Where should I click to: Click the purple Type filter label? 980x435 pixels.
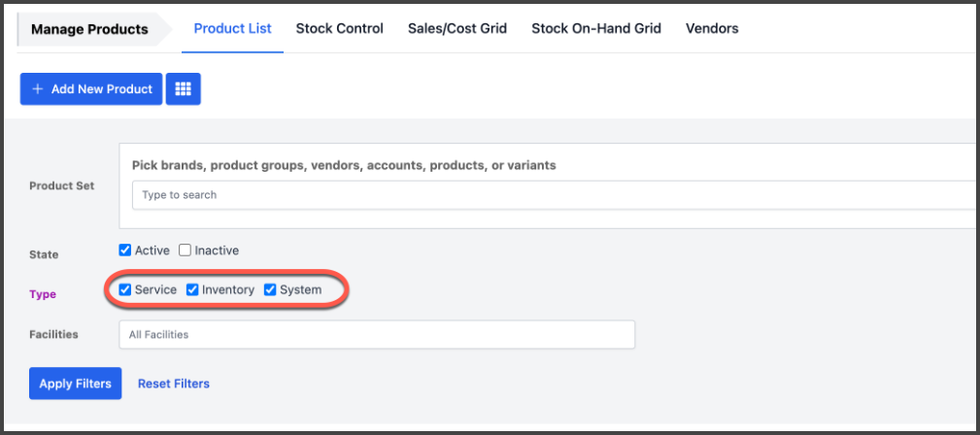click(x=43, y=294)
